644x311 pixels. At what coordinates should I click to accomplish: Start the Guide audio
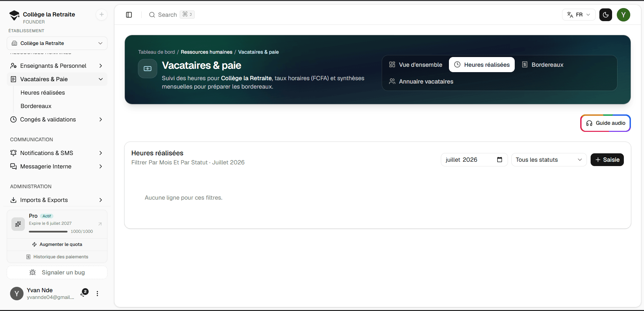click(605, 123)
